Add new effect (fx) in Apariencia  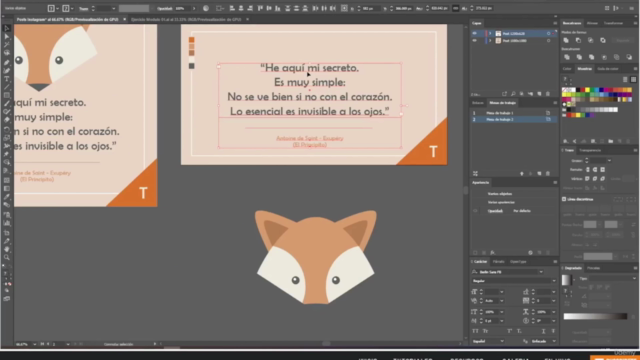point(493,253)
